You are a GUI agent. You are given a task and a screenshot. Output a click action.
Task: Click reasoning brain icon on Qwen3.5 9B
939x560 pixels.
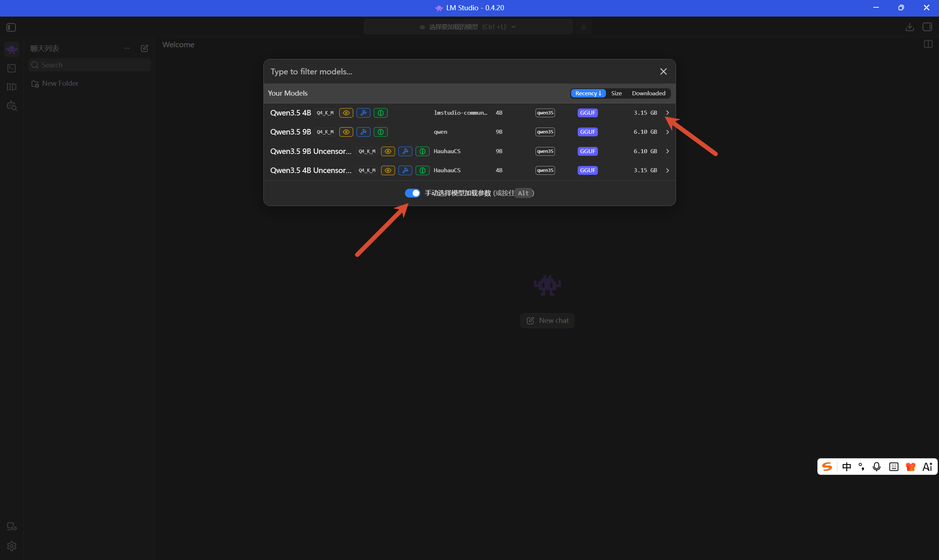381,132
